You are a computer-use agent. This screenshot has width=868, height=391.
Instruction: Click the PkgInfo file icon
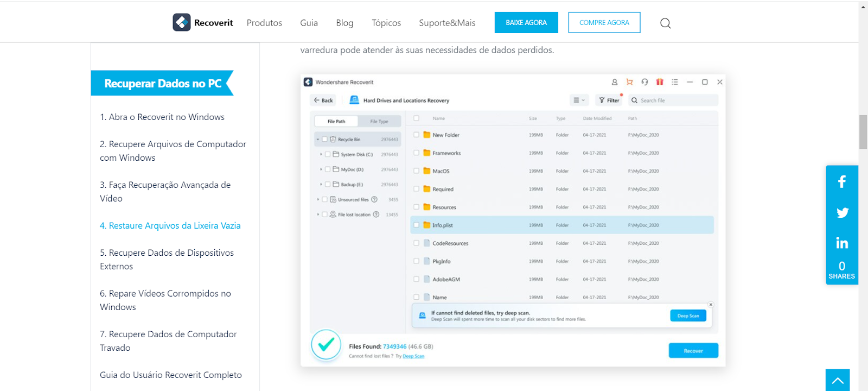[427, 261]
